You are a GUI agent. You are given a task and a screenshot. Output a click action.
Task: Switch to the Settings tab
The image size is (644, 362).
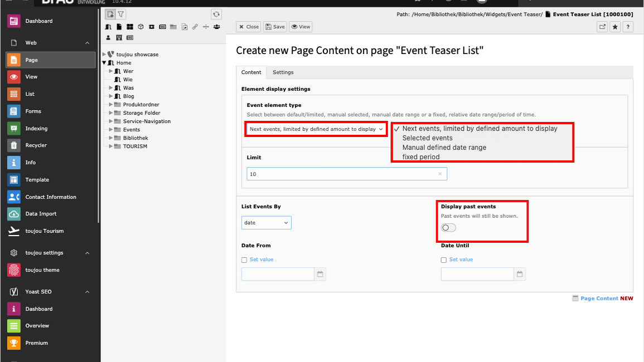(283, 72)
